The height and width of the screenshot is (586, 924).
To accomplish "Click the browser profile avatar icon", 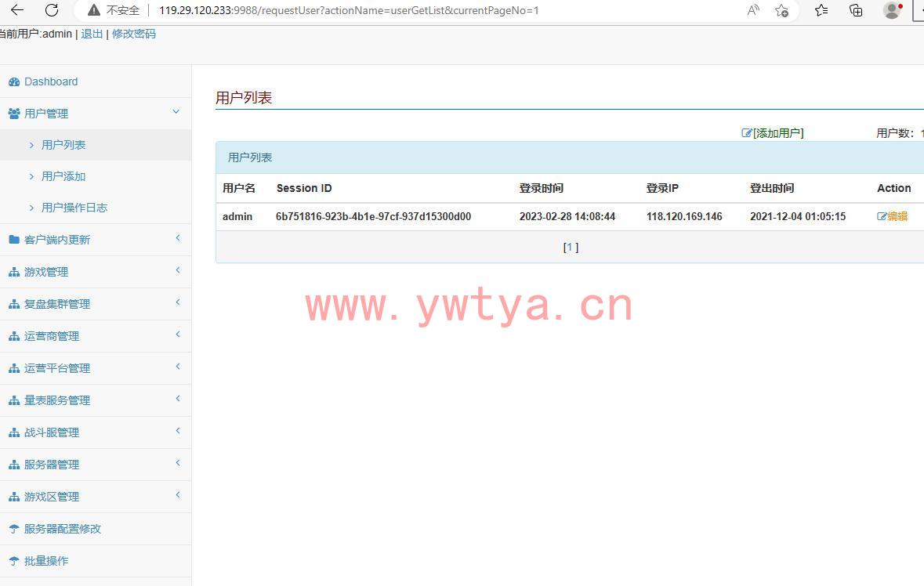I will pyautogui.click(x=891, y=10).
